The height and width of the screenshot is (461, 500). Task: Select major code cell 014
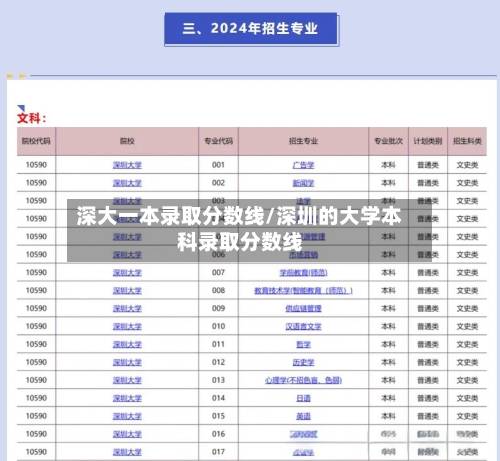tap(218, 398)
